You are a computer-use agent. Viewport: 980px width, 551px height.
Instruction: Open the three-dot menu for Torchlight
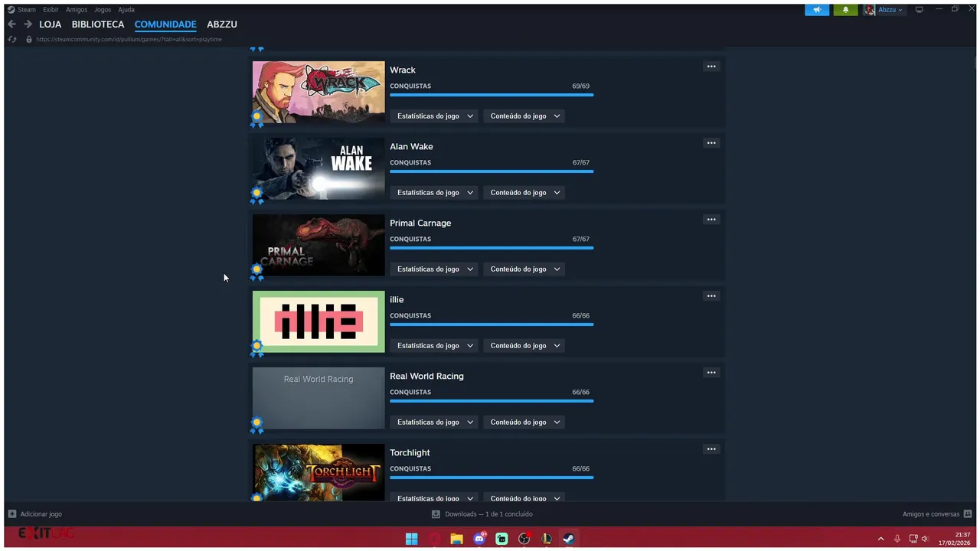[711, 449]
